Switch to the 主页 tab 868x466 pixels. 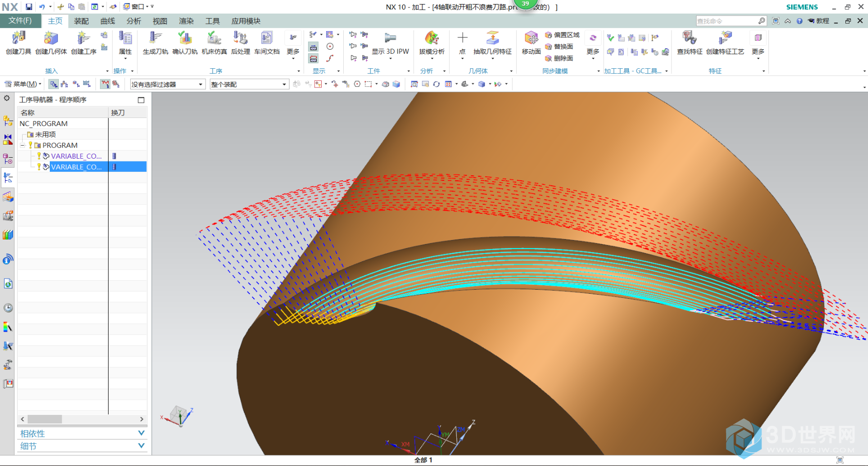pyautogui.click(x=55, y=21)
